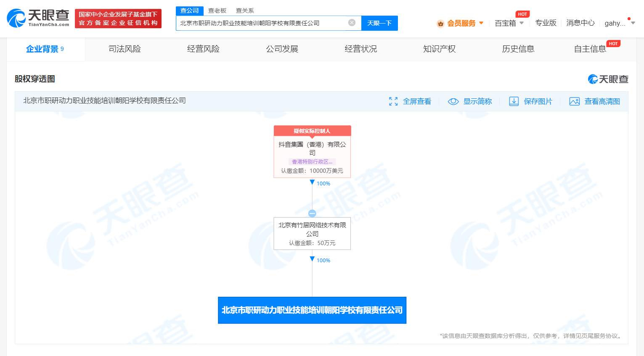This screenshot has height=356, width=644.
Task: Expand the gahy... account menu
Action: (620, 23)
